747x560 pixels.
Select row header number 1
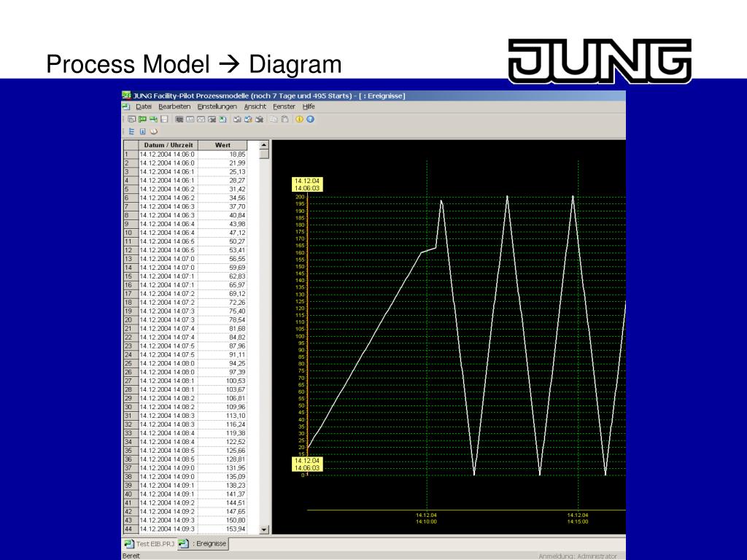click(131, 155)
